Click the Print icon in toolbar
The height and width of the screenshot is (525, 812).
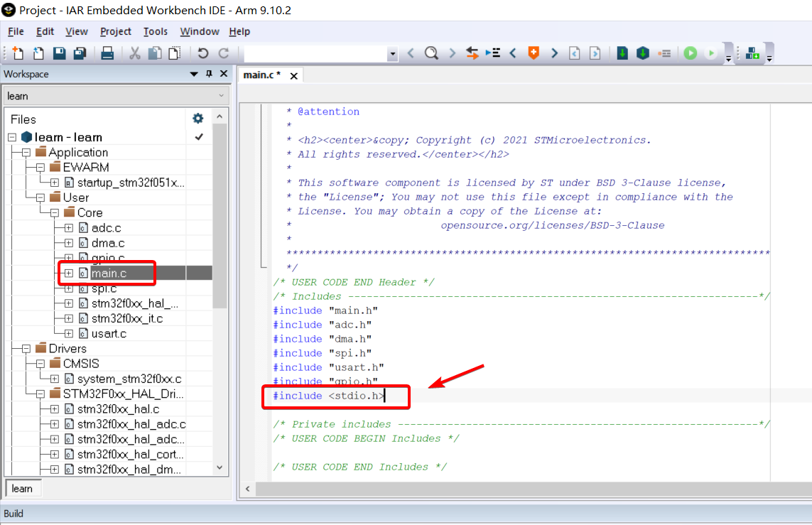[x=107, y=53]
